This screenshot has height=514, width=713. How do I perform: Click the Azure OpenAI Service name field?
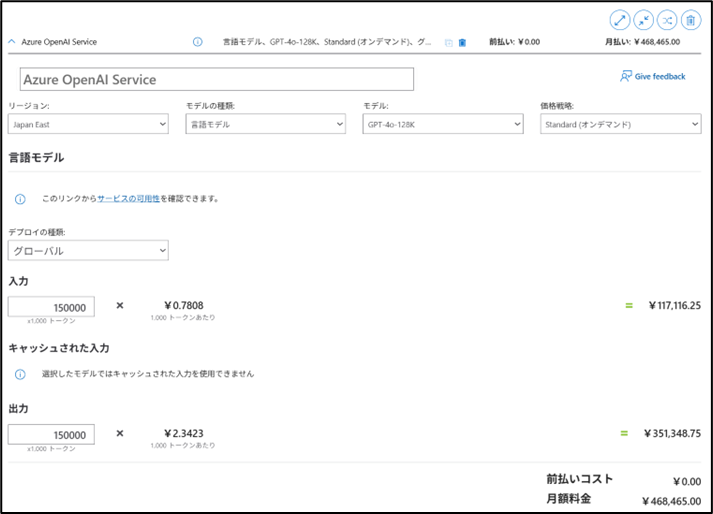217,79
